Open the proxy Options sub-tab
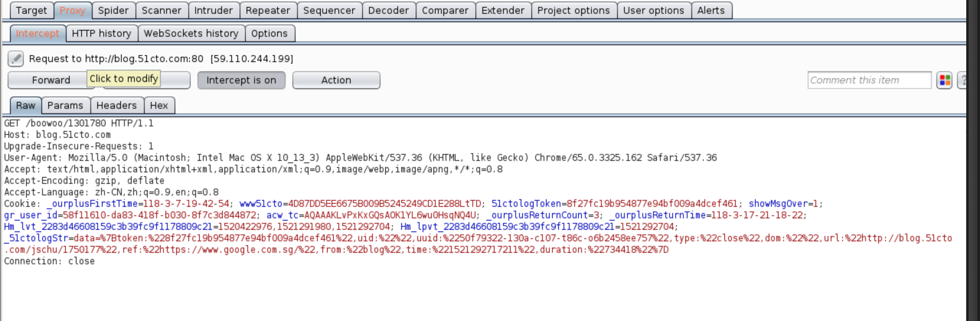980x321 pixels. (269, 33)
